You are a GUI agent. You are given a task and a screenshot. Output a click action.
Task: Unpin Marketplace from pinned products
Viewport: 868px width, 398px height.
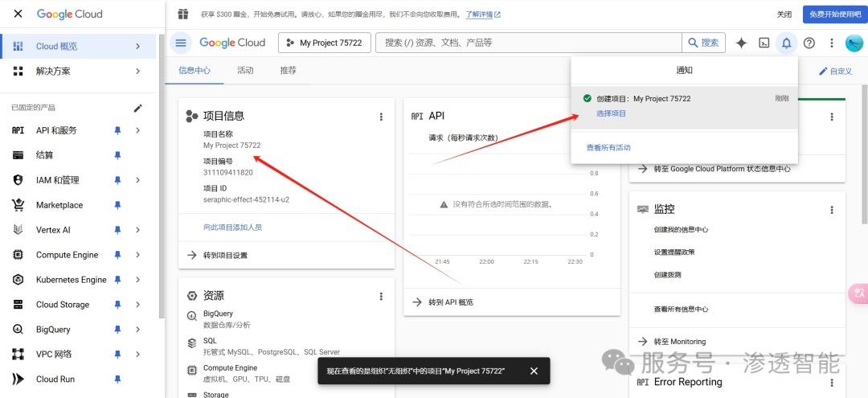click(x=117, y=205)
